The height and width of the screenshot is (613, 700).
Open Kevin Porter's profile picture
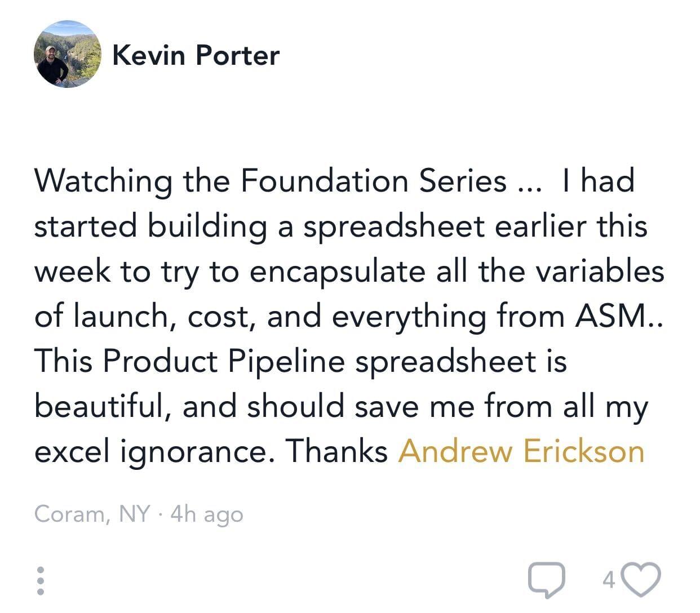click(x=68, y=54)
